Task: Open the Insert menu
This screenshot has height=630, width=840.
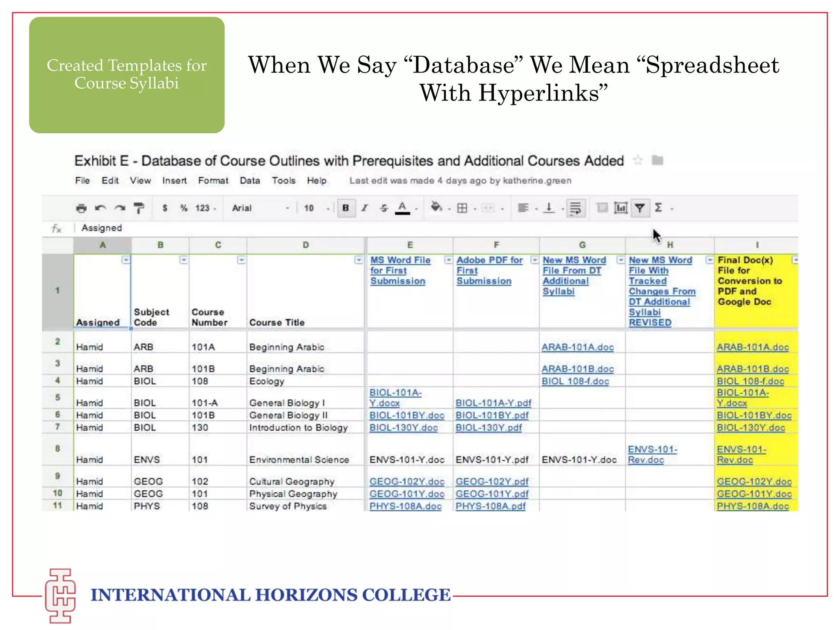Action: 174,180
